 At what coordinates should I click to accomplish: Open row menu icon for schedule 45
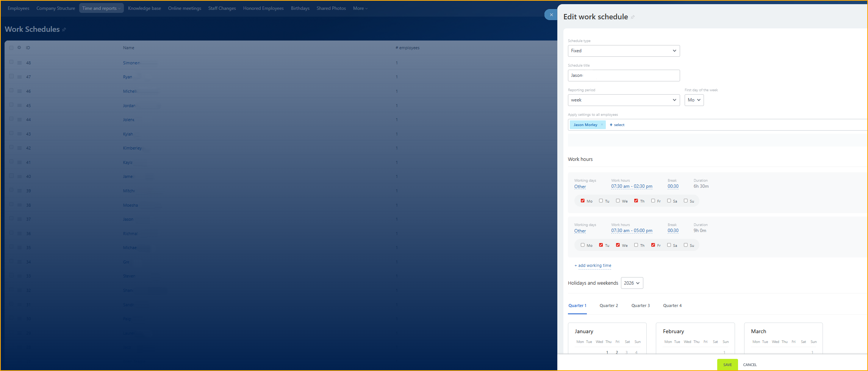tap(19, 106)
